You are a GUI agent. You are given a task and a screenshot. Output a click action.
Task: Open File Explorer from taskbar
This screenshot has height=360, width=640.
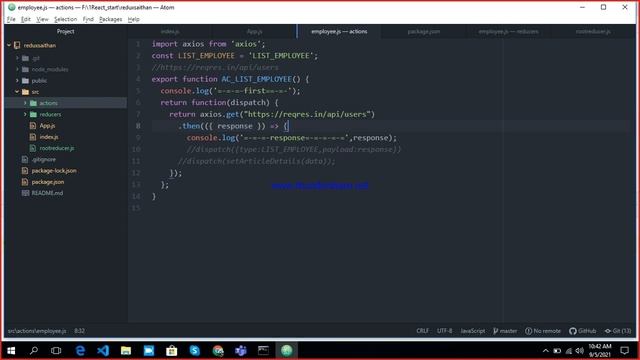pos(126,351)
